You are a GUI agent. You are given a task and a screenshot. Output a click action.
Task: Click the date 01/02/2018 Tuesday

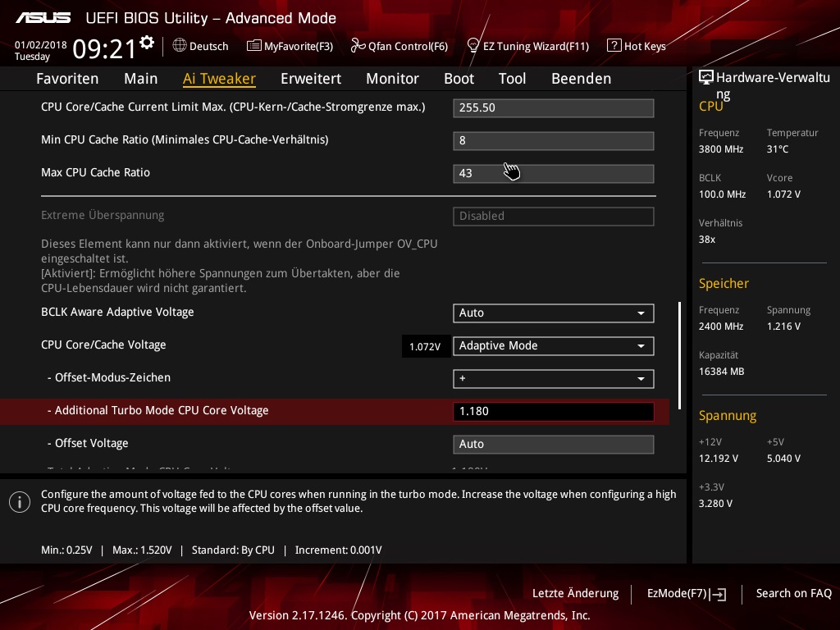click(41, 51)
